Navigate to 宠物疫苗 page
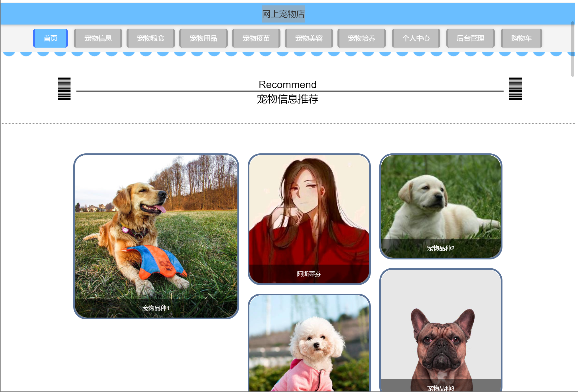 [256, 38]
